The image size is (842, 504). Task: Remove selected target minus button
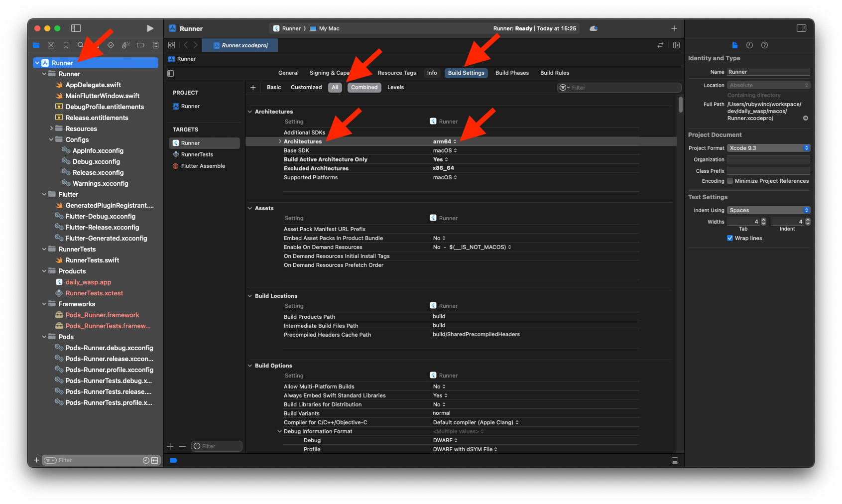pos(182,446)
